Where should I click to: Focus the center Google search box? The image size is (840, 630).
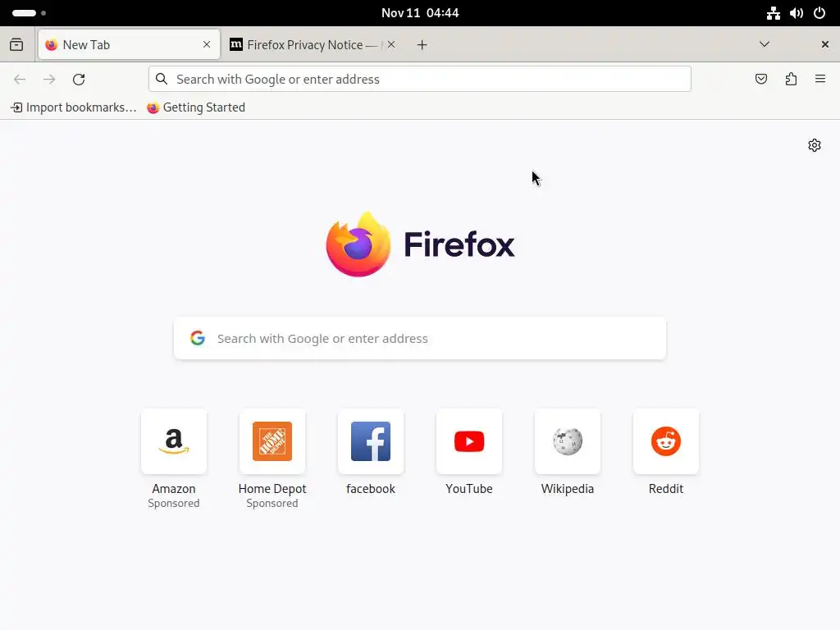point(420,338)
